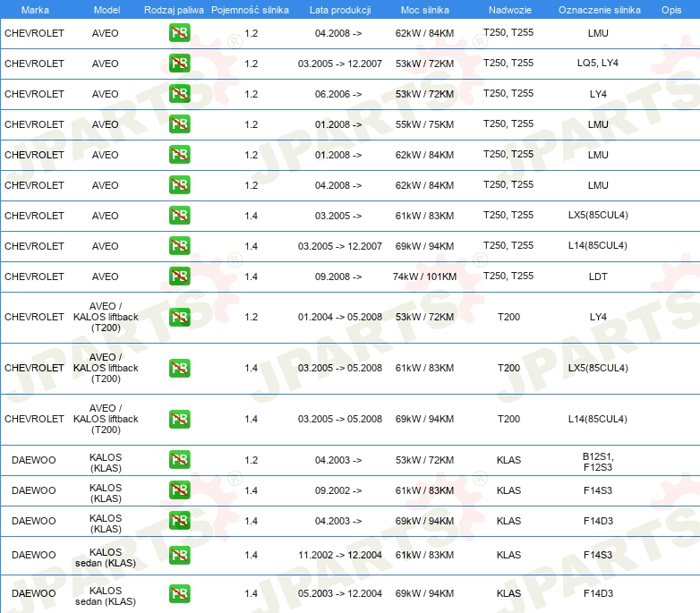Select the Model column header

click(107, 10)
